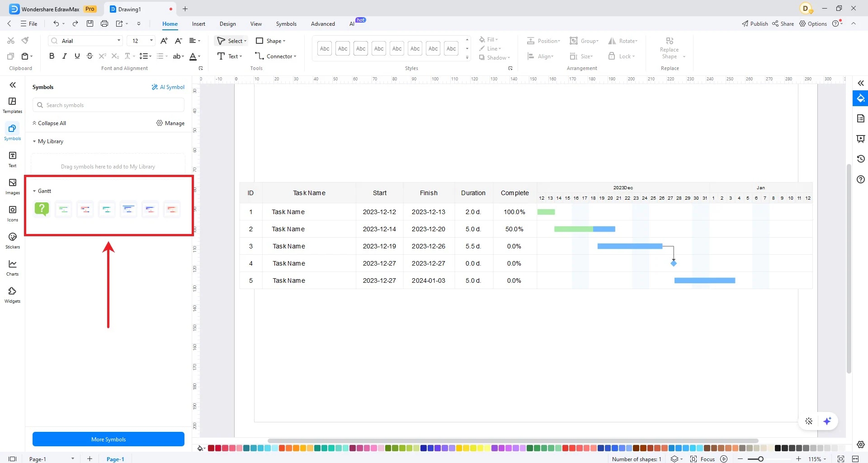Click the AI sparkle icon near canvas corner

click(827, 421)
